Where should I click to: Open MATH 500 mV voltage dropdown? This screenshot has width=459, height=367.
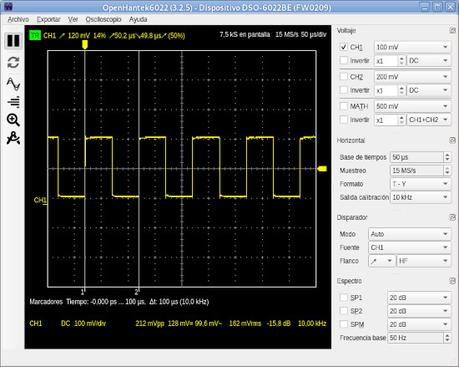point(413,106)
